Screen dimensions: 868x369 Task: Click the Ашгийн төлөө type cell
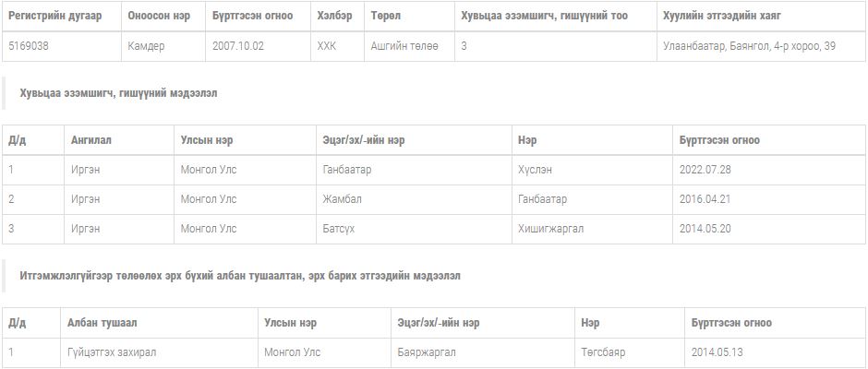click(x=404, y=46)
